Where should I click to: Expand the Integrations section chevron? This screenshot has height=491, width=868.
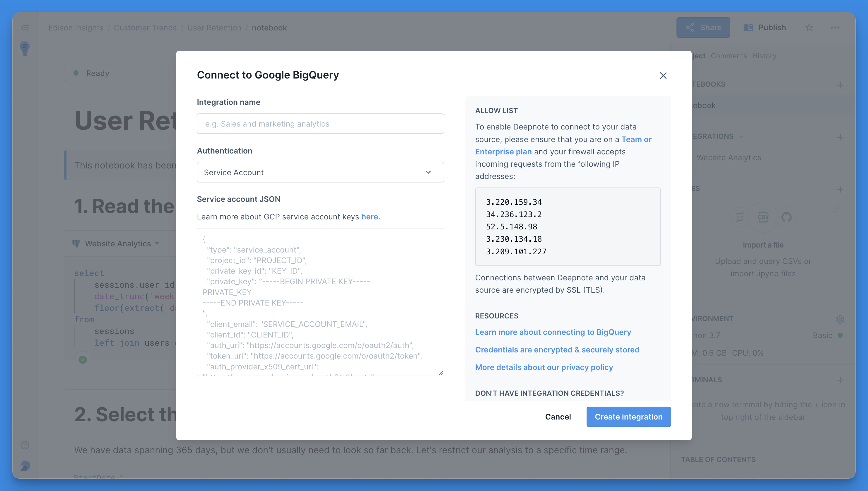coord(741,137)
